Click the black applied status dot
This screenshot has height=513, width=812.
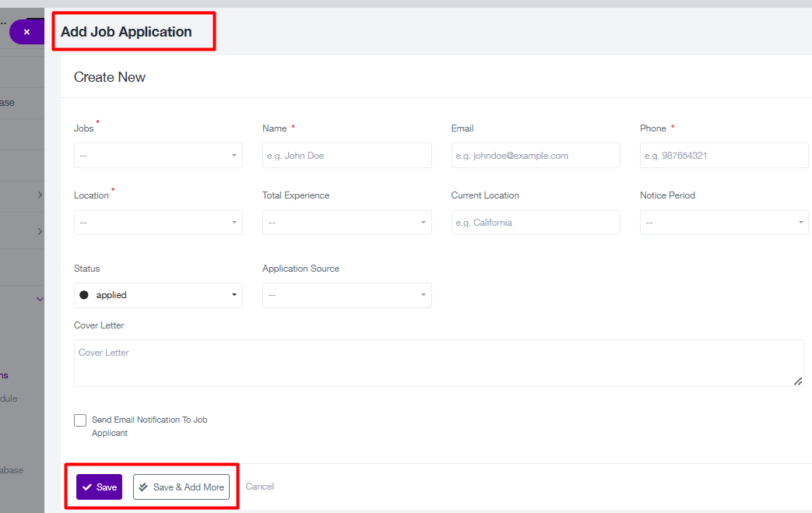click(x=84, y=295)
